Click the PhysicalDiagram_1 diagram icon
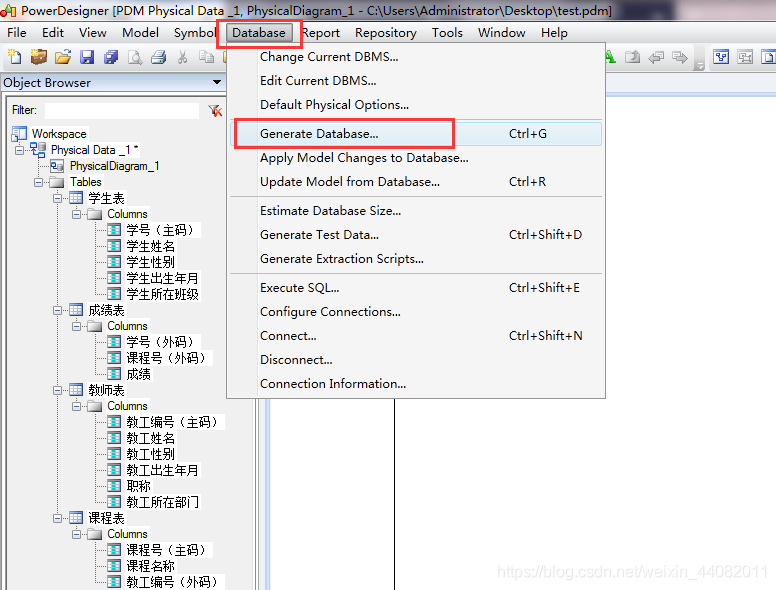This screenshot has height=590, width=776. click(56, 166)
